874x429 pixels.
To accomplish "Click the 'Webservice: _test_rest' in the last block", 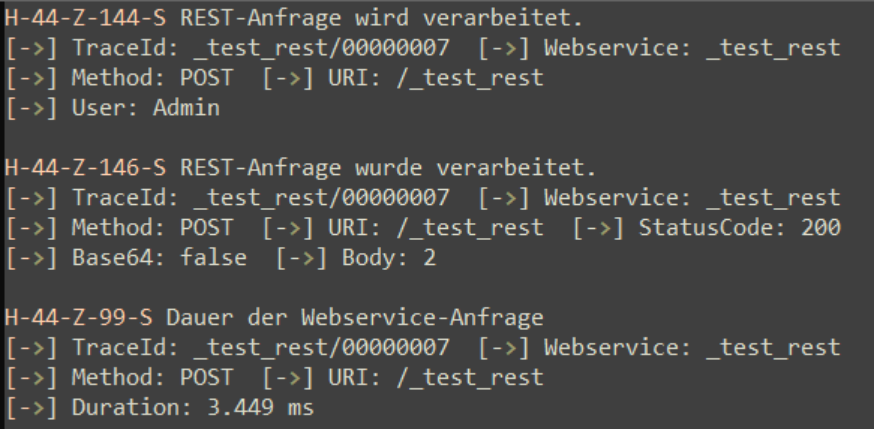I will point(692,348).
